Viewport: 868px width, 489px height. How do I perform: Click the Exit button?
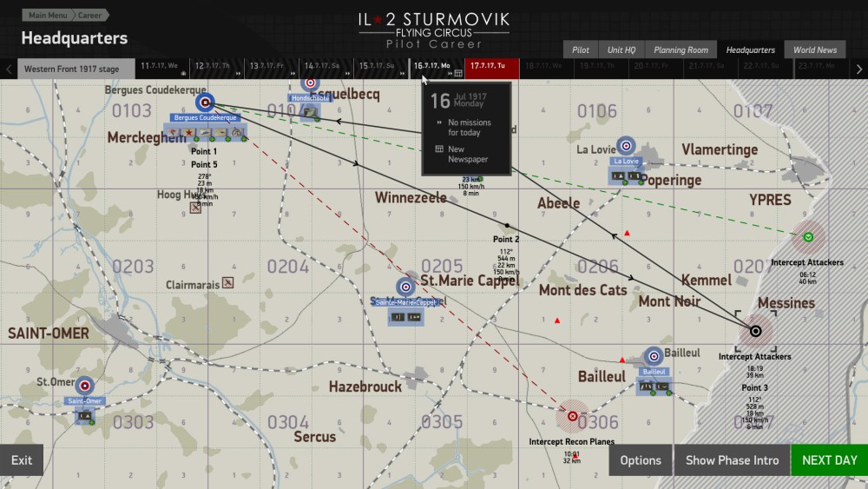22,460
